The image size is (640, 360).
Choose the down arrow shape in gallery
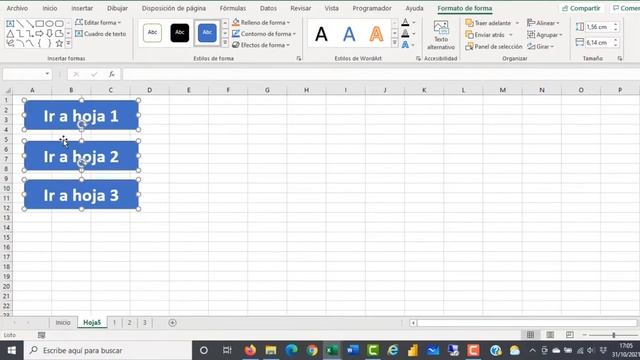click(x=49, y=33)
